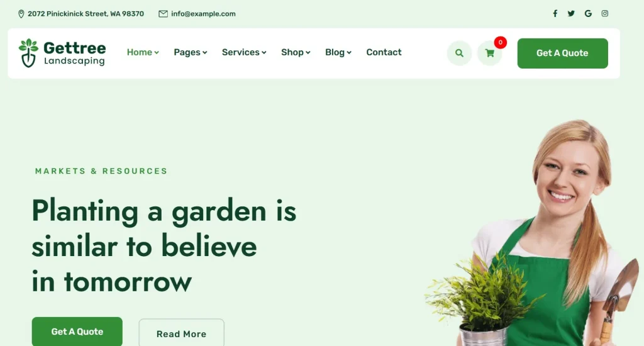Open the Google social icon
644x346 pixels.
(x=588, y=14)
